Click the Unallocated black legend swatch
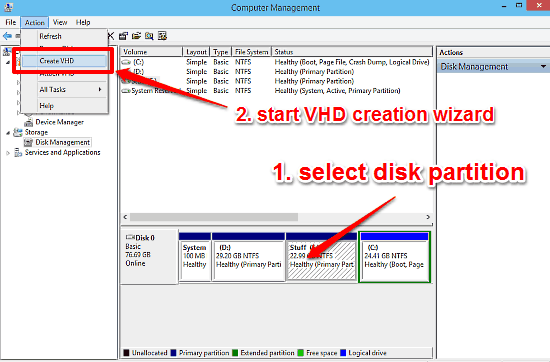Viewport: 550px width, 362px height. point(126,353)
